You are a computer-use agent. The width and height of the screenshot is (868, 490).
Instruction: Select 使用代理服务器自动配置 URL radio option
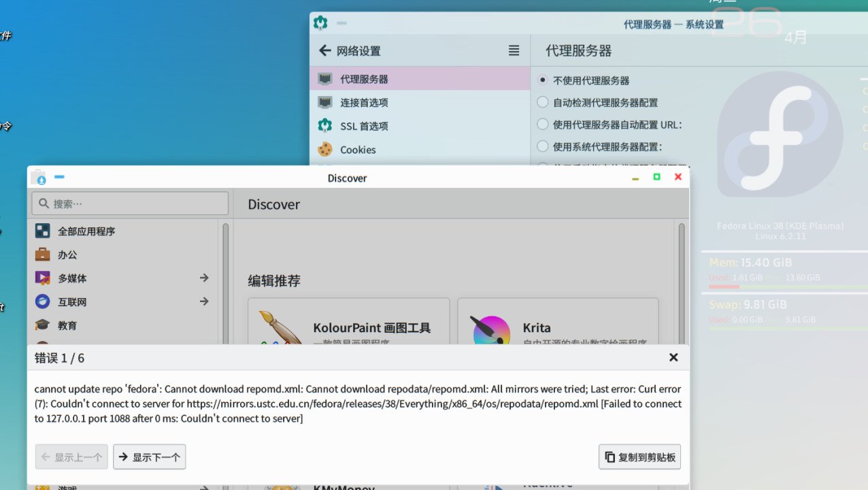tap(543, 125)
